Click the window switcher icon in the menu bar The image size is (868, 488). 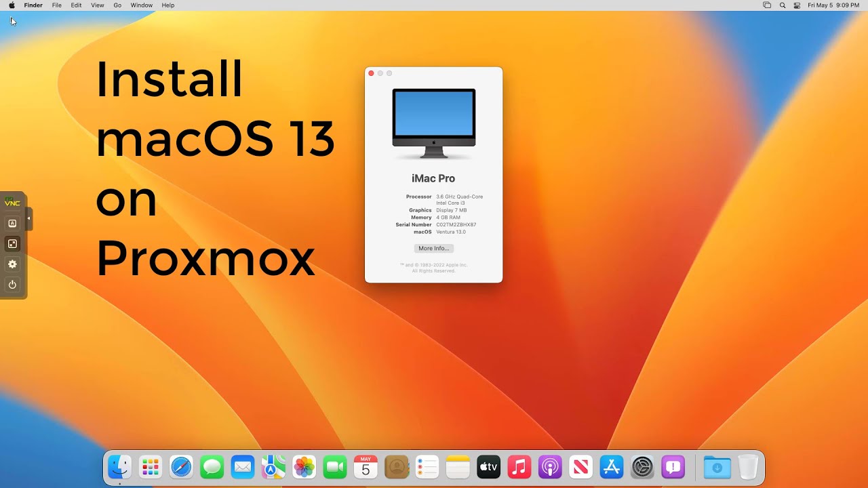pos(767,5)
